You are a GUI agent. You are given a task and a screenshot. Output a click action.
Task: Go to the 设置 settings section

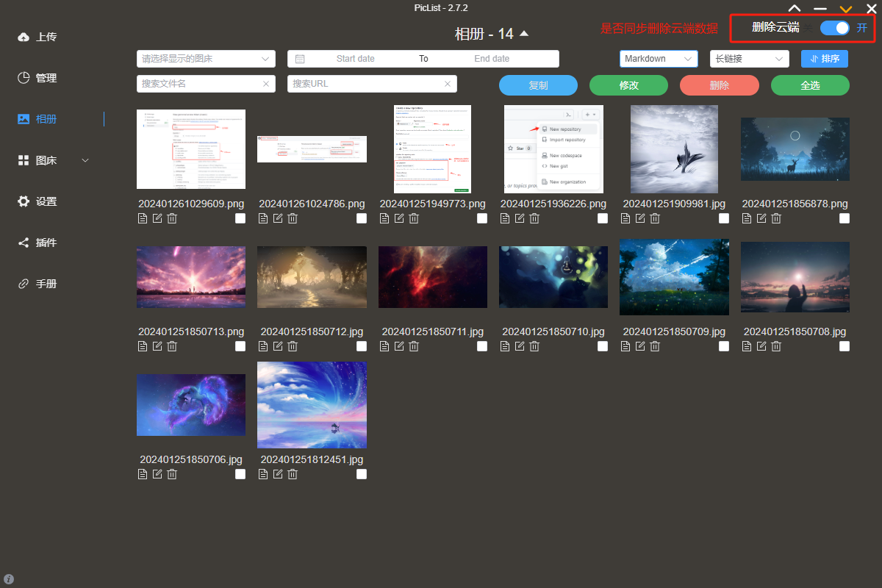tap(46, 201)
